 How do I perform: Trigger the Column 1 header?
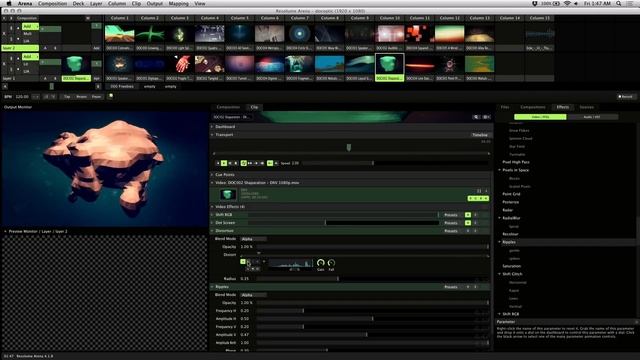[x=120, y=18]
